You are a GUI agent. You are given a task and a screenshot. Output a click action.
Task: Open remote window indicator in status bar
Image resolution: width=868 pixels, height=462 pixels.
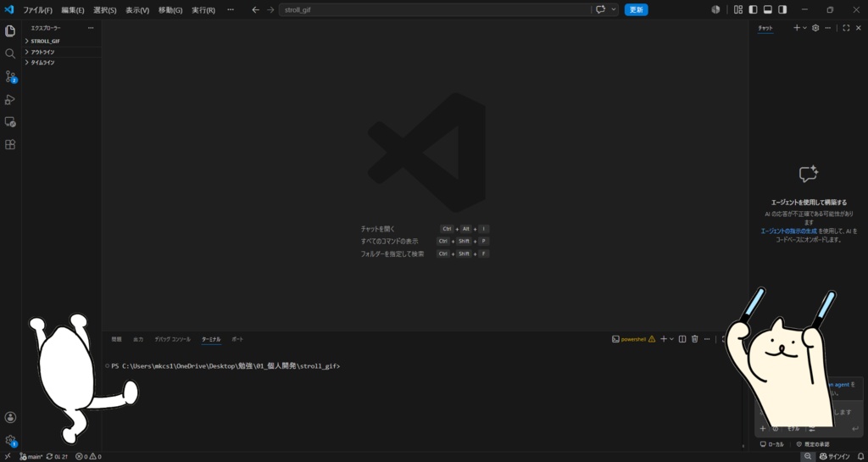pyautogui.click(x=8, y=456)
